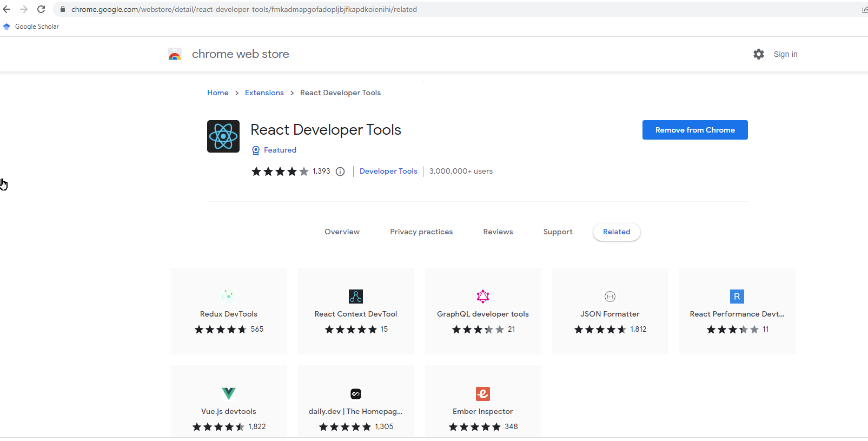Click the Sign in link

[x=785, y=54]
